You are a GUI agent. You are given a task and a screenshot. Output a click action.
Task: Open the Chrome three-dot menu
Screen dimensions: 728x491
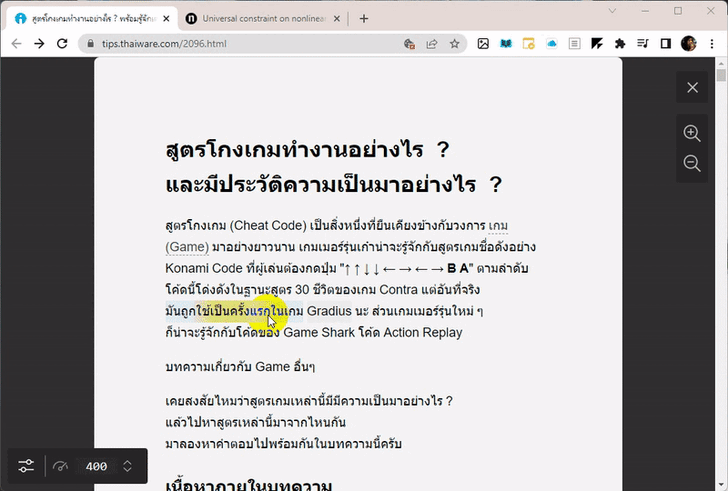(x=712, y=44)
